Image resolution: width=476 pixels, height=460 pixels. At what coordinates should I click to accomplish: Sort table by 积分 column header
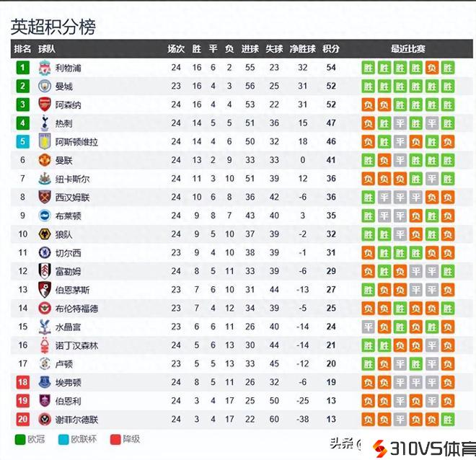(331, 49)
